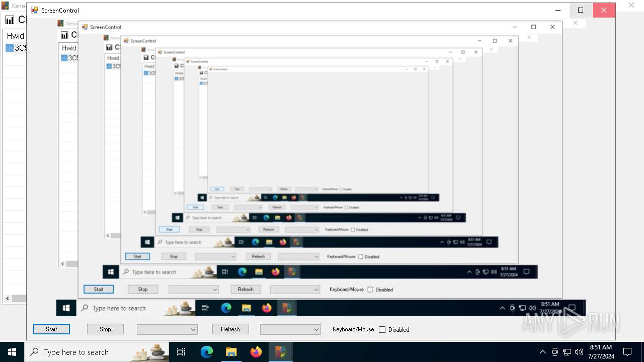Viewport: 644px width, 362px height.
Task: Click File Explorer on first mirrored taskbar
Action: 247,308
